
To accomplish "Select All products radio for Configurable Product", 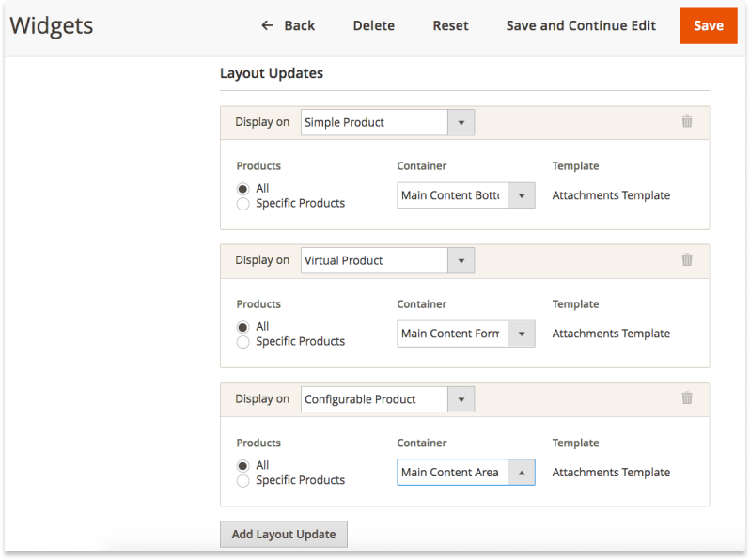I will 243,466.
